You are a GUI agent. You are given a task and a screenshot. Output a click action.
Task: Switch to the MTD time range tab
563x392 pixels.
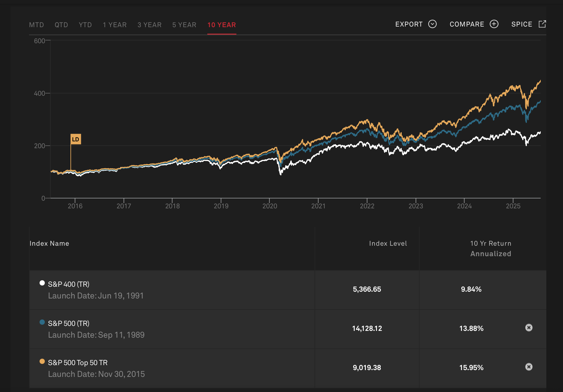(36, 25)
